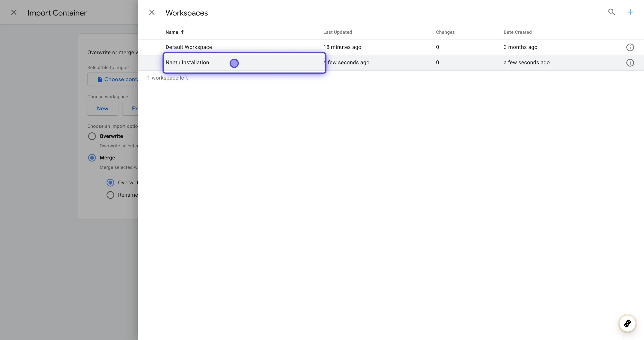
Task: Open the floating chat assistant button
Action: 627,323
